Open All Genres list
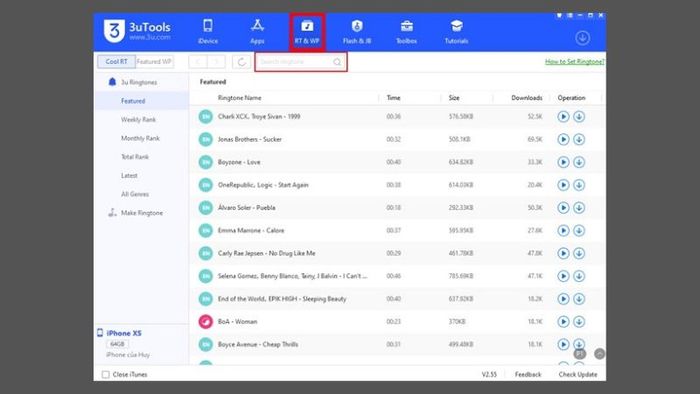700x394 pixels. (135, 194)
